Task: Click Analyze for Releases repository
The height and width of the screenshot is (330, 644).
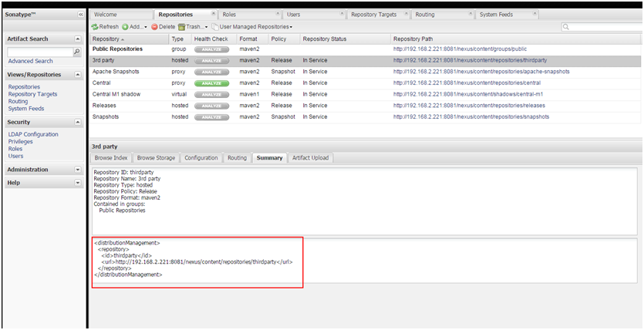Action: [x=211, y=106]
